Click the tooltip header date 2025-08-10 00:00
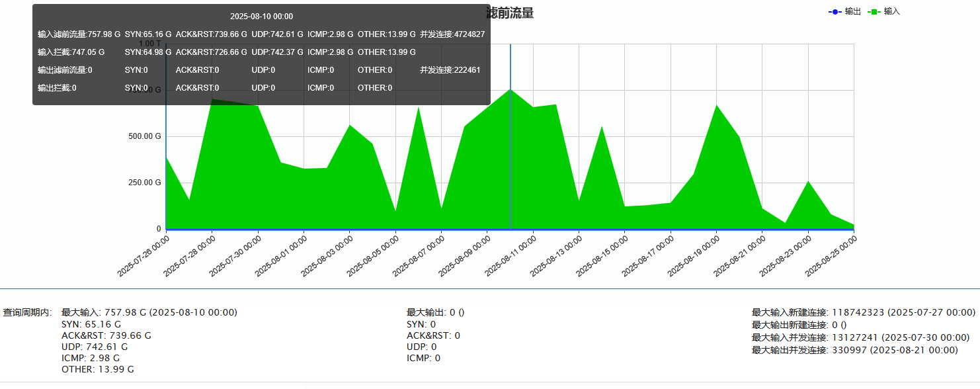 (261, 17)
